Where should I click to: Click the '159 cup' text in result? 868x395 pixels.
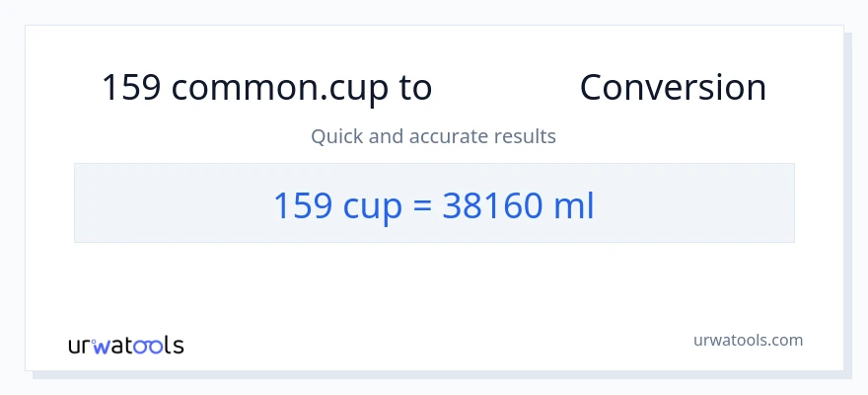333,204
